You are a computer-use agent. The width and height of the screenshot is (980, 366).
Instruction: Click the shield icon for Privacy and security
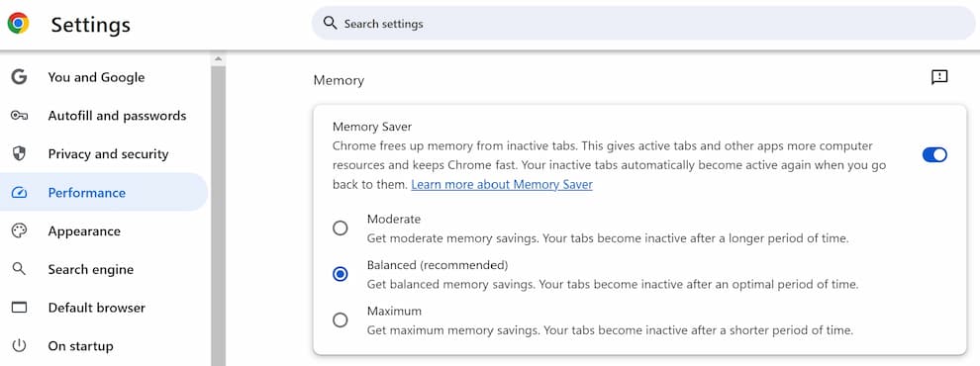pos(20,153)
